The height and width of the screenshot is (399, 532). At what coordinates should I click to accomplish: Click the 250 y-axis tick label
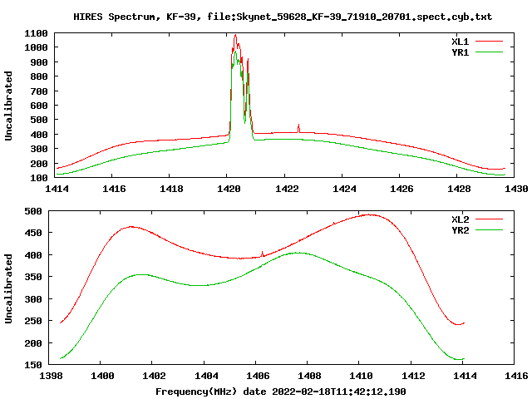tap(33, 321)
